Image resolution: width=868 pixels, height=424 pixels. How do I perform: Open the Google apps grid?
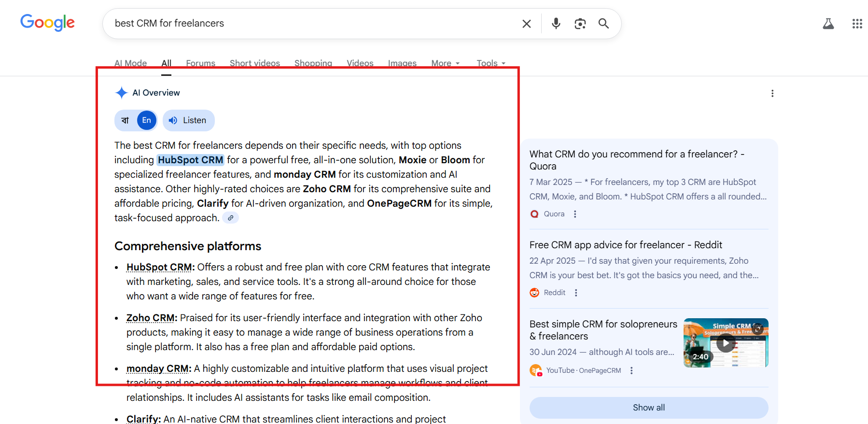pyautogui.click(x=857, y=24)
